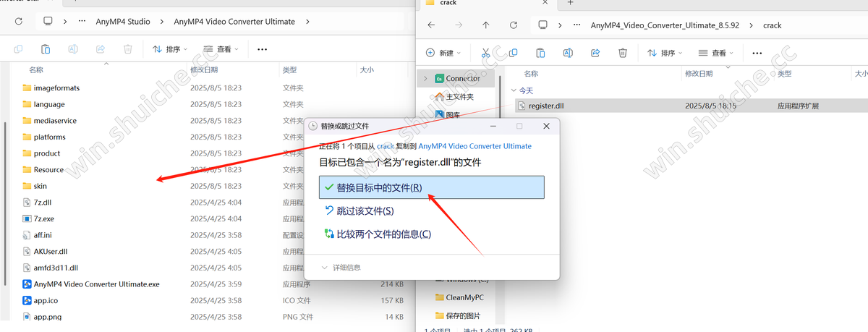Open the breadcrumb ellipsis in left window
The width and height of the screenshot is (868, 332).
coord(82,22)
